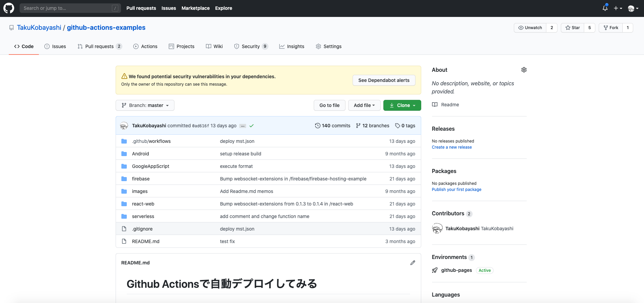Open the GoogleAppScript folder icon

[124, 166]
